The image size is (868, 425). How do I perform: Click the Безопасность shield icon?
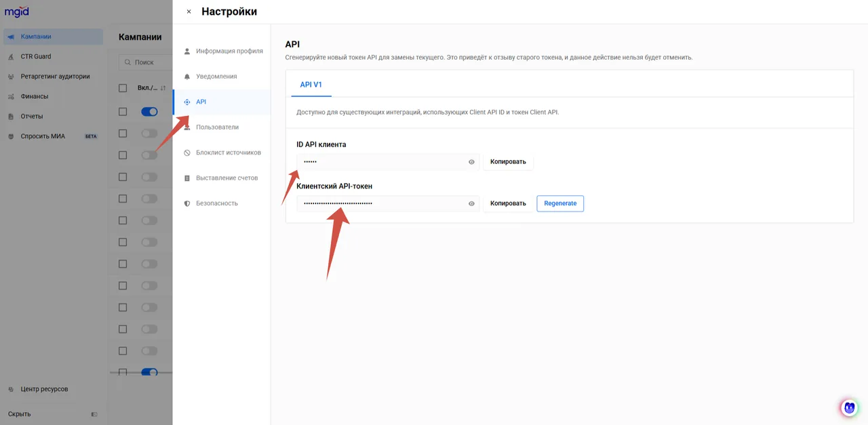pyautogui.click(x=187, y=203)
